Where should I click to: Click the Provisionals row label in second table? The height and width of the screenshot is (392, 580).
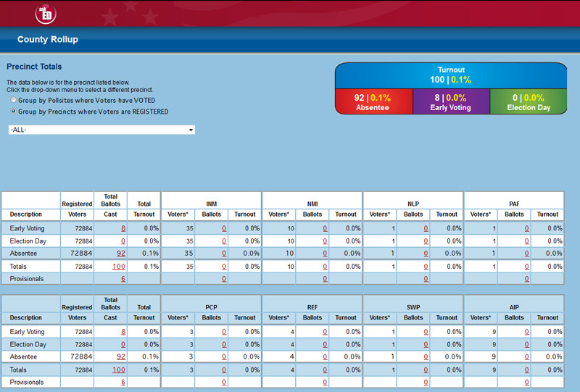(27, 383)
